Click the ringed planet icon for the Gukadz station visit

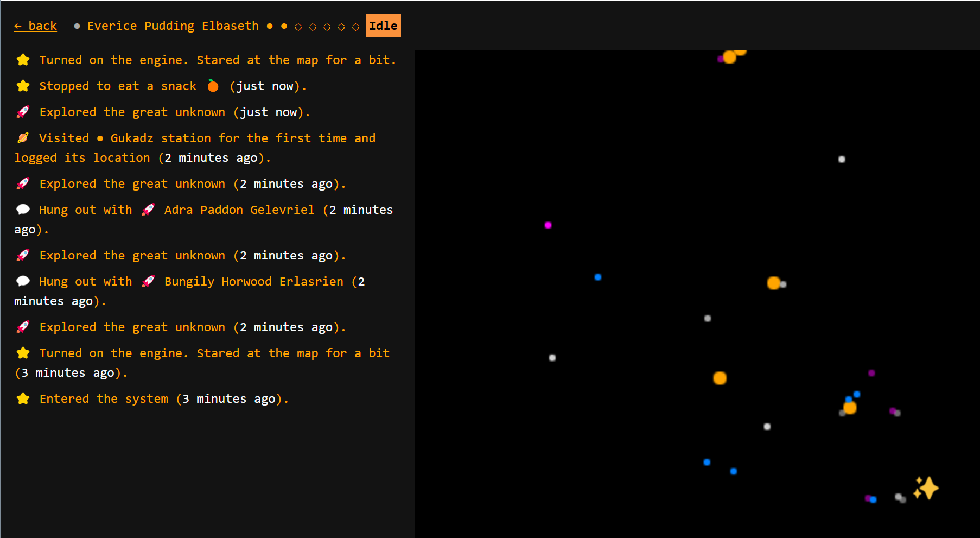[x=23, y=137]
